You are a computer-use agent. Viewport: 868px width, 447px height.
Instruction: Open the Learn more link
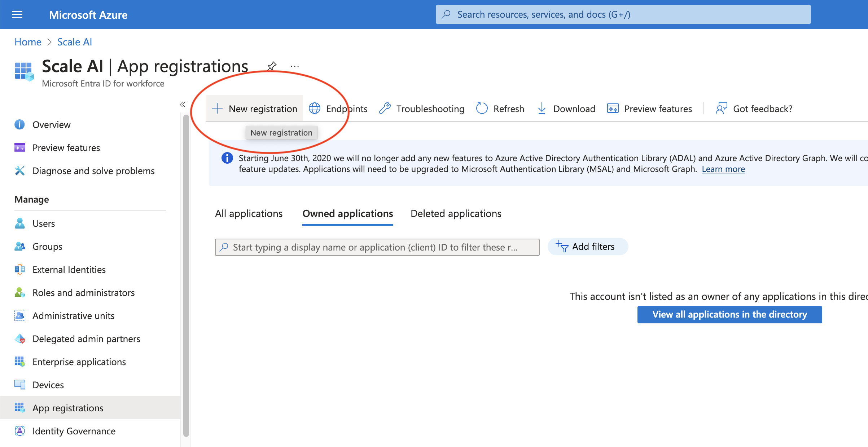pyautogui.click(x=723, y=169)
